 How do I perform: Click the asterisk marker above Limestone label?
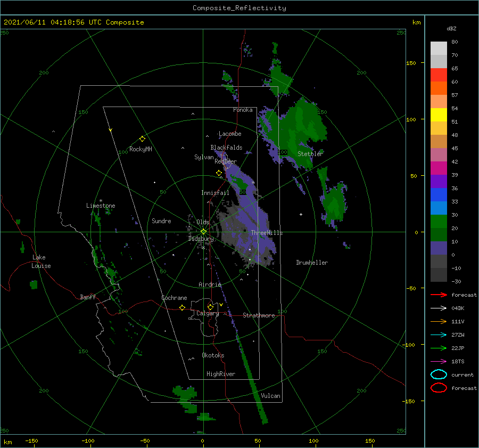[101, 201]
